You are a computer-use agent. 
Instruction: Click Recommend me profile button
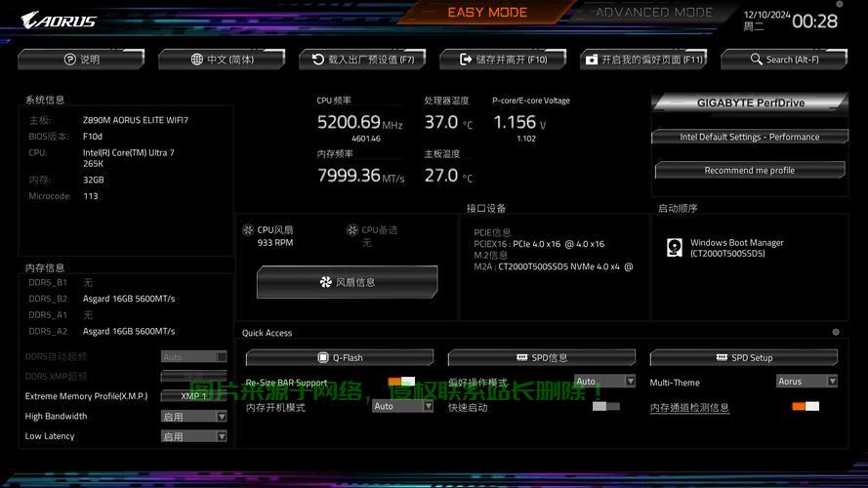(750, 171)
